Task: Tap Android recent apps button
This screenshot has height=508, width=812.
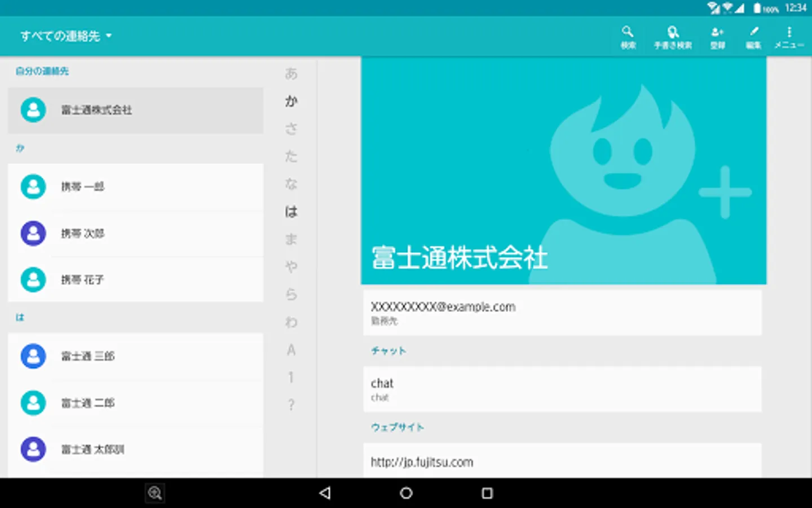Action: point(487,493)
